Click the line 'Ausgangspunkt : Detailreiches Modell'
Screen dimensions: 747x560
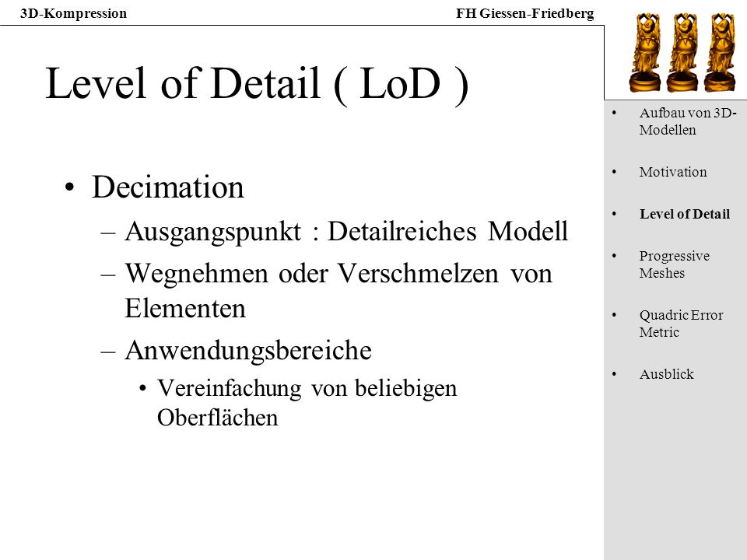(346, 232)
